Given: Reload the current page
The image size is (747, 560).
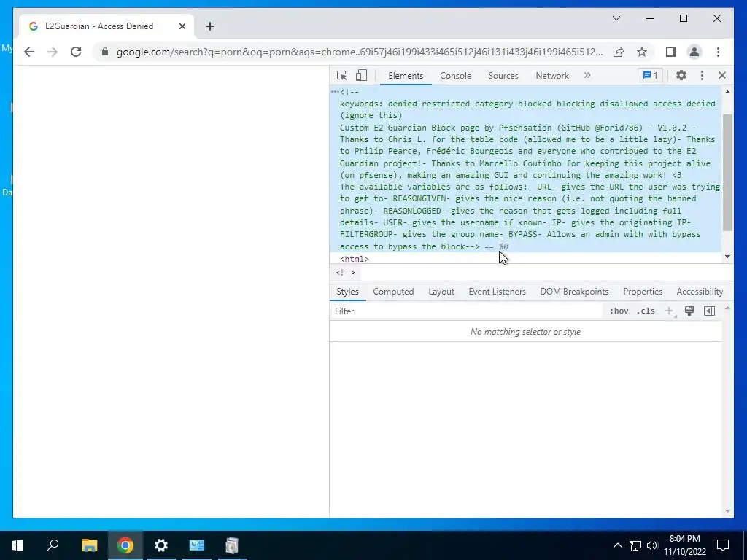Looking at the screenshot, I should coord(76,52).
